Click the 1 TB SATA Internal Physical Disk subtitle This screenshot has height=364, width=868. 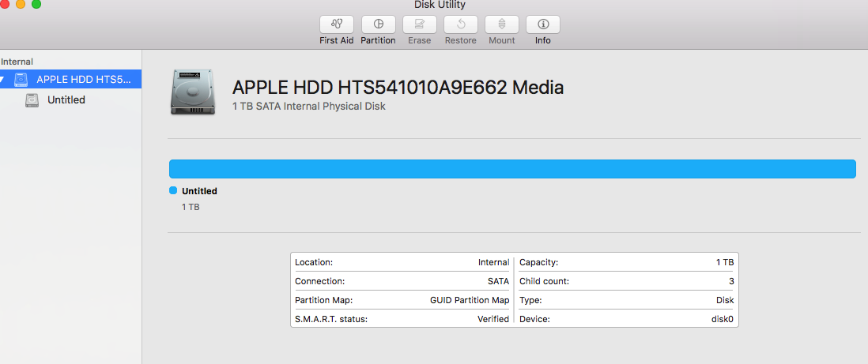309,107
